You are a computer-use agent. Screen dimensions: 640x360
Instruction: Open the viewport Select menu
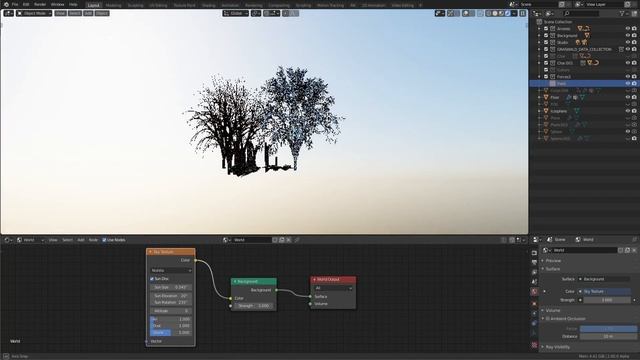75,13
